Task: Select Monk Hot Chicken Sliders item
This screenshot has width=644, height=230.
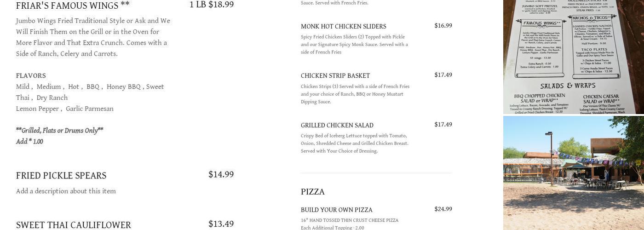Action: click(343, 27)
